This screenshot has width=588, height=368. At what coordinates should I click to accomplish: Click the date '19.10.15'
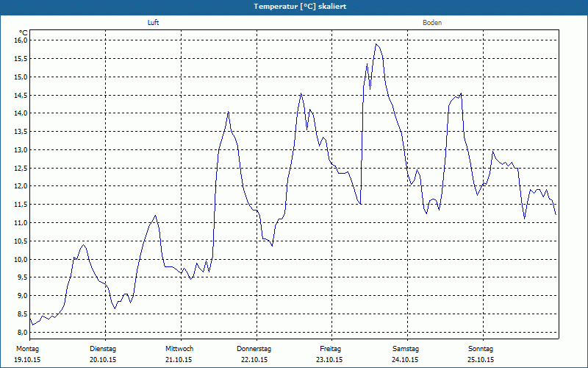click(x=27, y=360)
